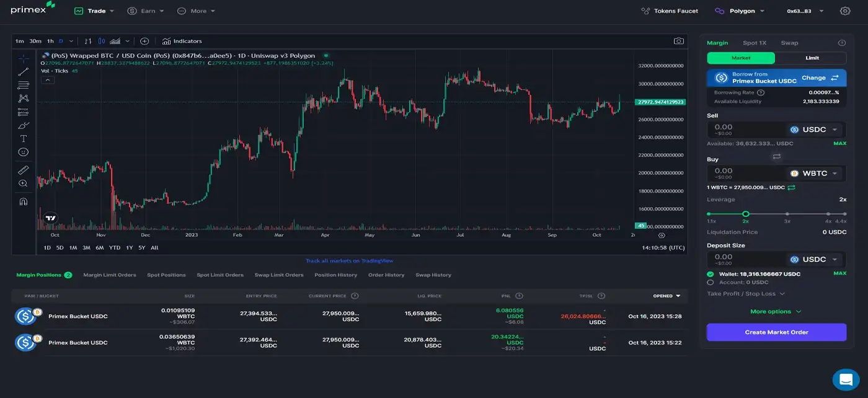Select the trend line drawing tool
This screenshot has height=398, width=868.
tap(24, 72)
